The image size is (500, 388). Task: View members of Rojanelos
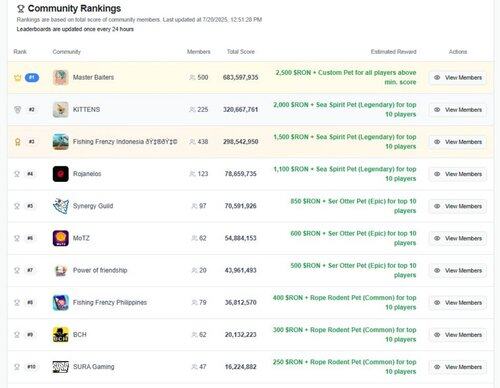pyautogui.click(x=457, y=174)
